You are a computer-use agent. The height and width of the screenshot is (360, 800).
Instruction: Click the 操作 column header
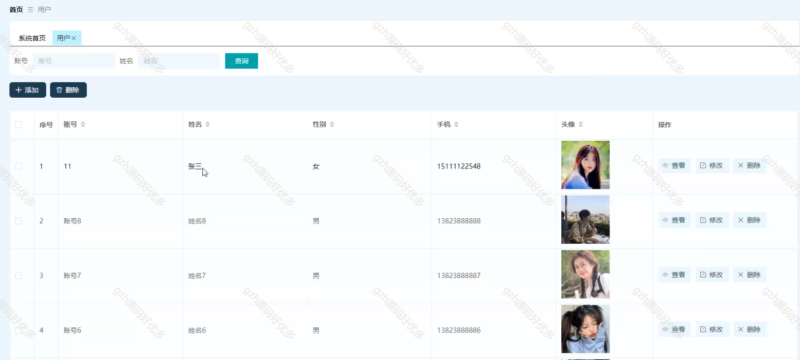coord(664,124)
